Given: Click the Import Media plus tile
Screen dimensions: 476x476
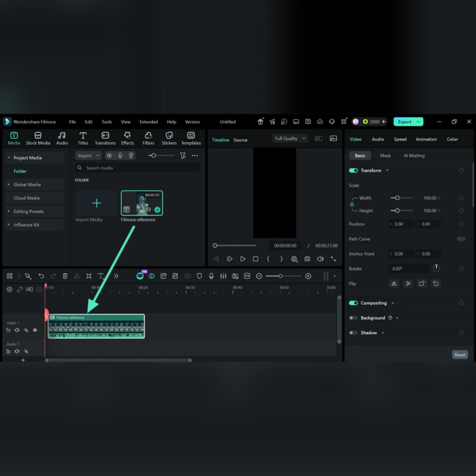Looking at the screenshot, I should (x=97, y=203).
